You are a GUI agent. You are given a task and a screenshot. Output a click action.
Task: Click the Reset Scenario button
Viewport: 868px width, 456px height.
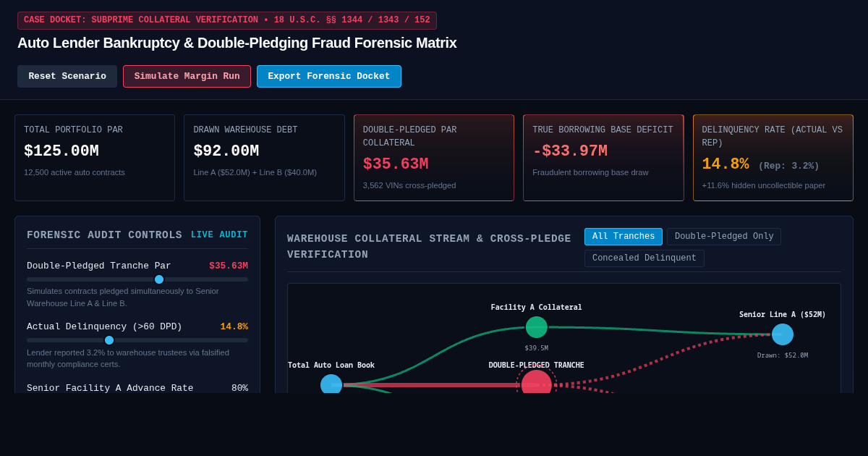(67, 77)
